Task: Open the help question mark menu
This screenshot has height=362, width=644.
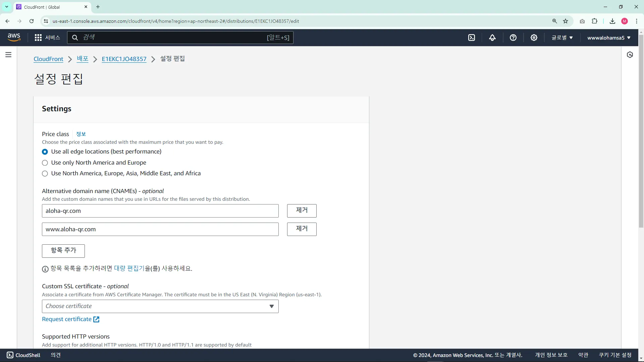Action: [513, 38]
